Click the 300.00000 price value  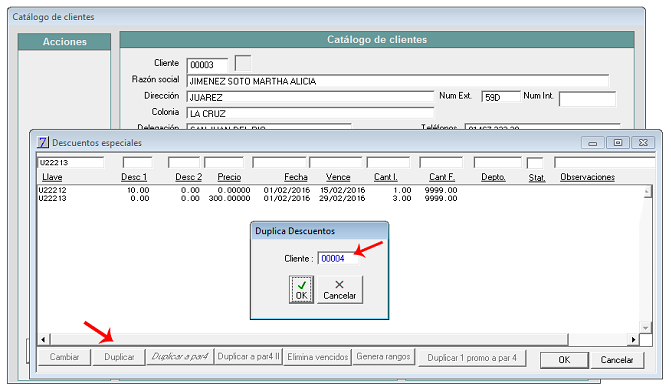tap(229, 199)
